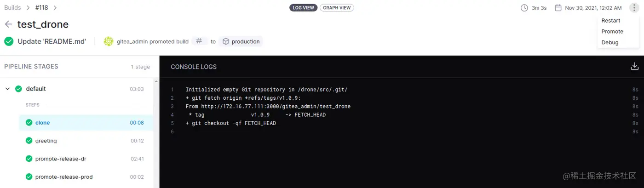Click the PIPELINE STAGES heading
The height and width of the screenshot is (188, 644).
(x=31, y=67)
